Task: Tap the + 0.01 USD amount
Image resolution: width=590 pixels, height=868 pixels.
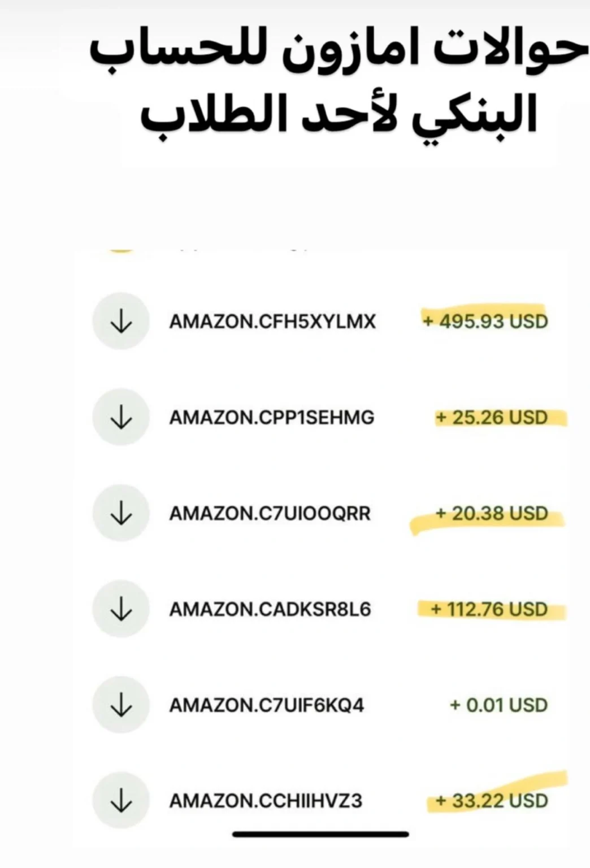Action: click(x=498, y=705)
